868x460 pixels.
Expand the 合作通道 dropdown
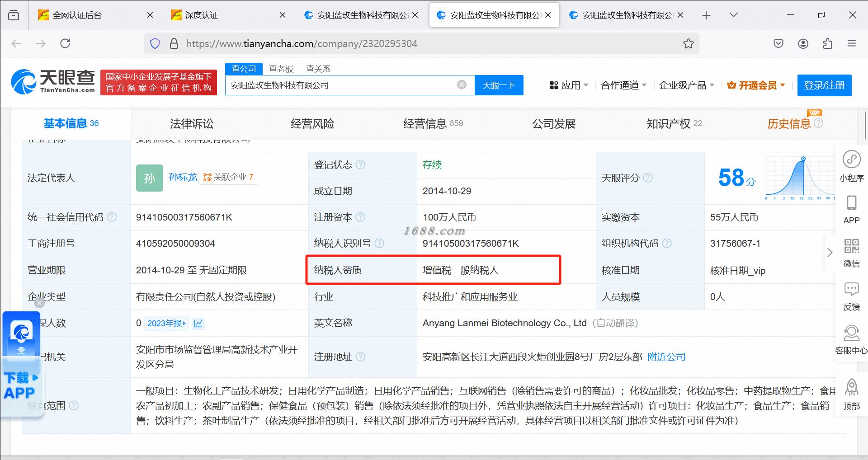[x=624, y=85]
